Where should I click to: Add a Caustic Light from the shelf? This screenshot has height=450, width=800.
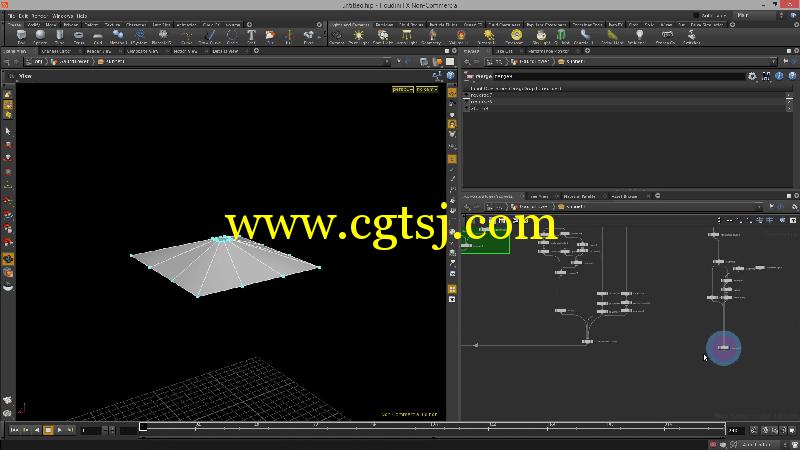584,36
